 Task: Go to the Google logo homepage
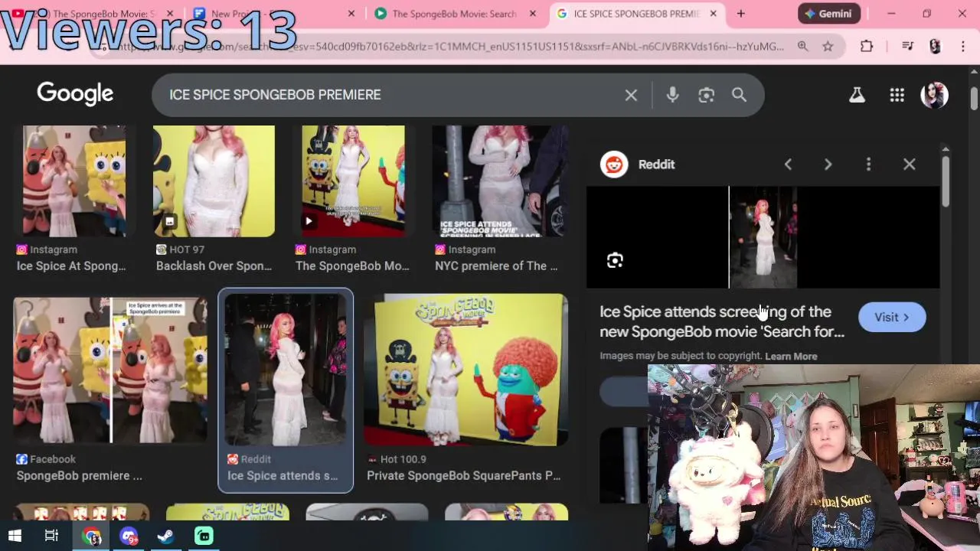click(x=75, y=94)
